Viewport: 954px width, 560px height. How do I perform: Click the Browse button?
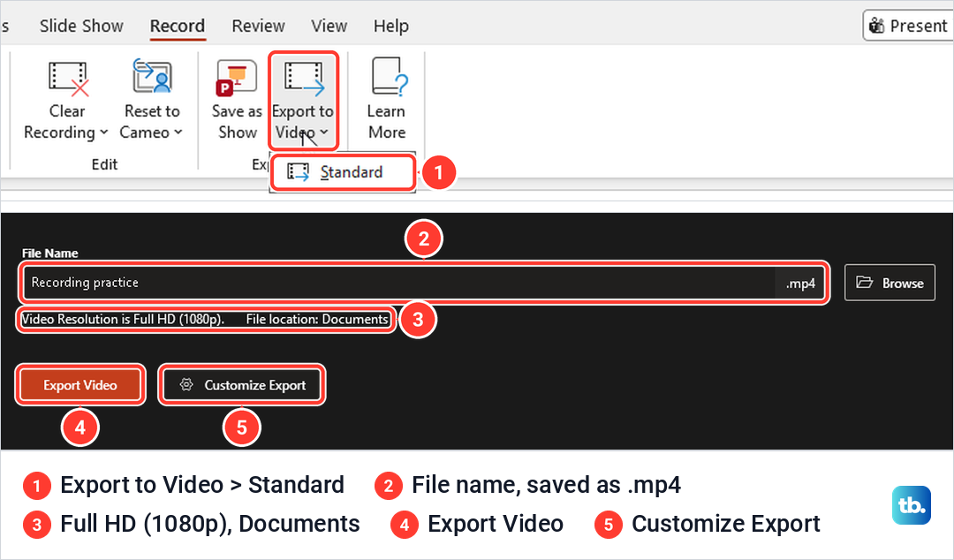pos(890,283)
